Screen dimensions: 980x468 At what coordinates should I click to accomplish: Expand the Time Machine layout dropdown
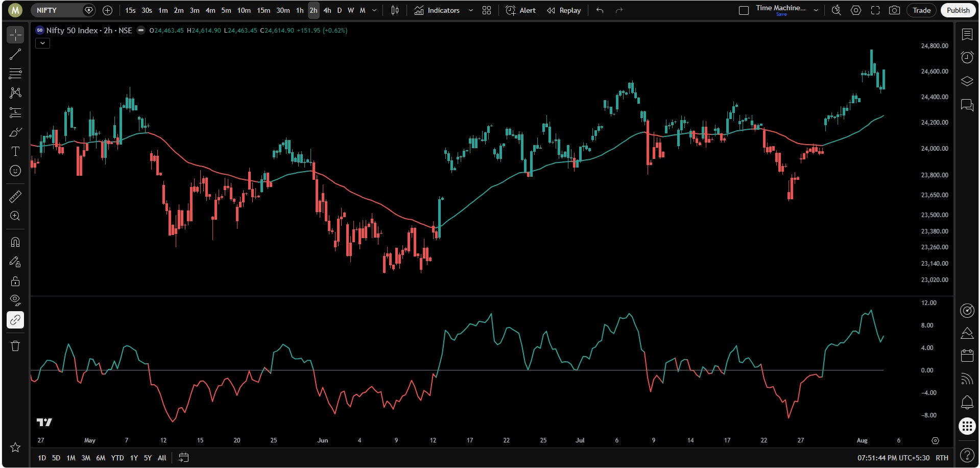pyautogui.click(x=816, y=10)
